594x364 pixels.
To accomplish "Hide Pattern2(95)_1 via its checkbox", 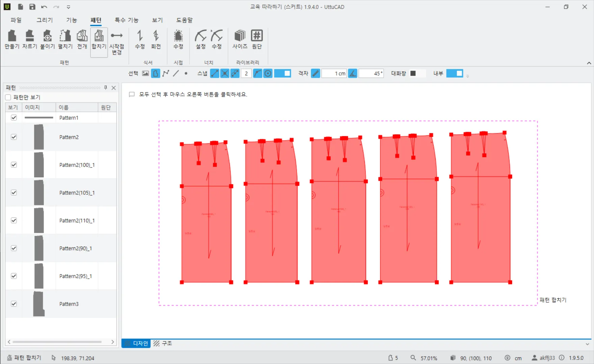I will 14,276.
